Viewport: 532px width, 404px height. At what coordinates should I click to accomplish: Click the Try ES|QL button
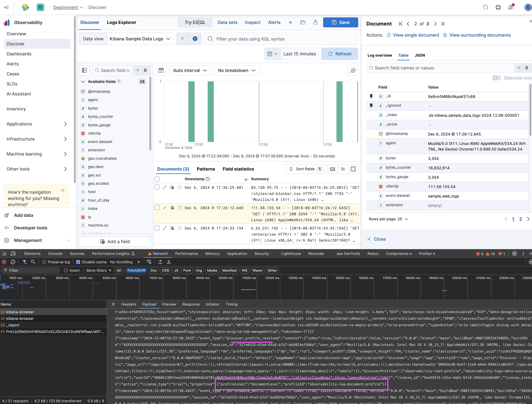click(195, 22)
